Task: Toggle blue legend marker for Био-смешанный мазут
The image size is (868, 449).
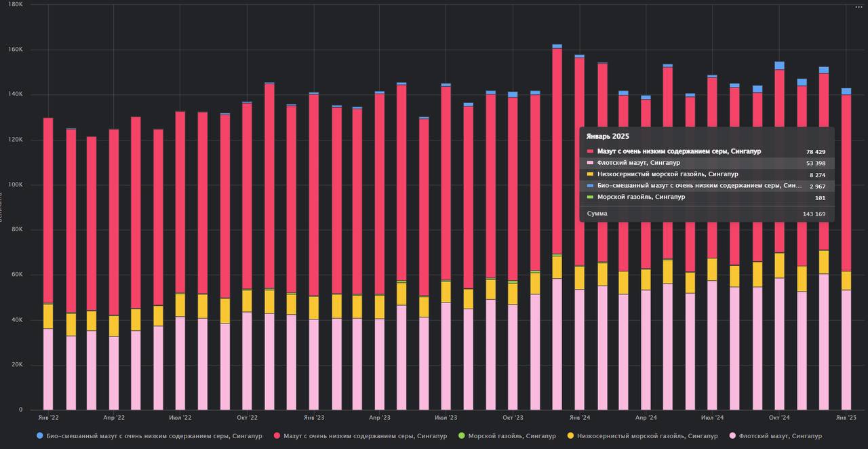Action: 39,435
